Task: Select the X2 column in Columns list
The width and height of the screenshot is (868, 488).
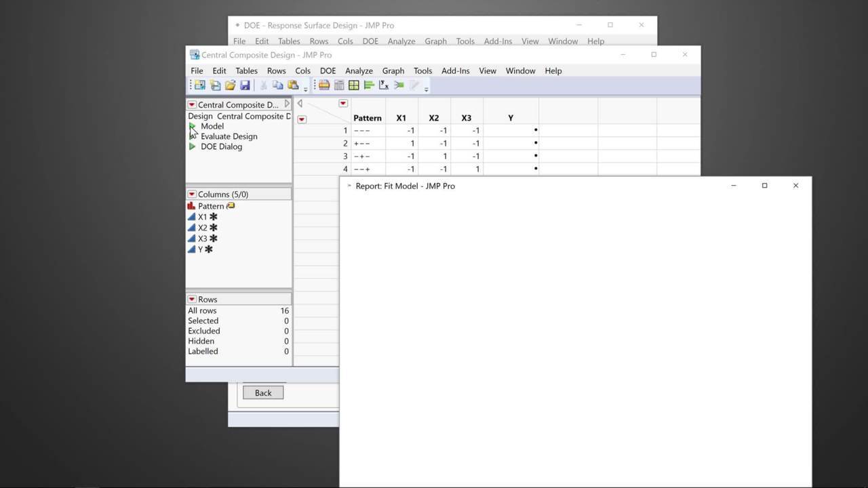Action: pos(203,228)
